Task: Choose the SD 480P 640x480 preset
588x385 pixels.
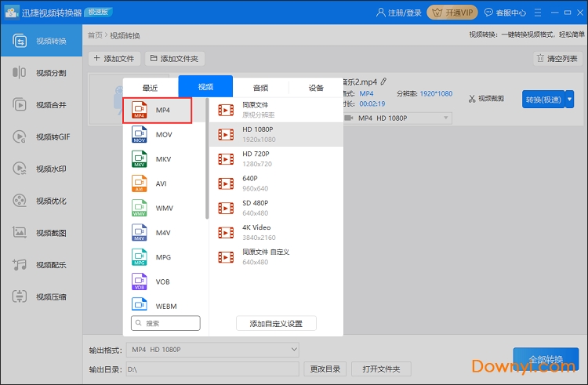Action: pyautogui.click(x=277, y=208)
